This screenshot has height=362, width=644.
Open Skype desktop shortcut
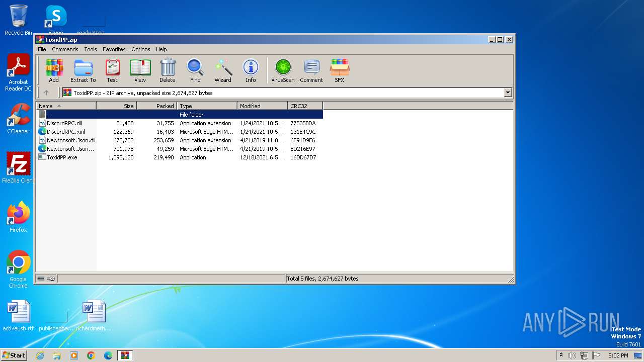coord(56,20)
